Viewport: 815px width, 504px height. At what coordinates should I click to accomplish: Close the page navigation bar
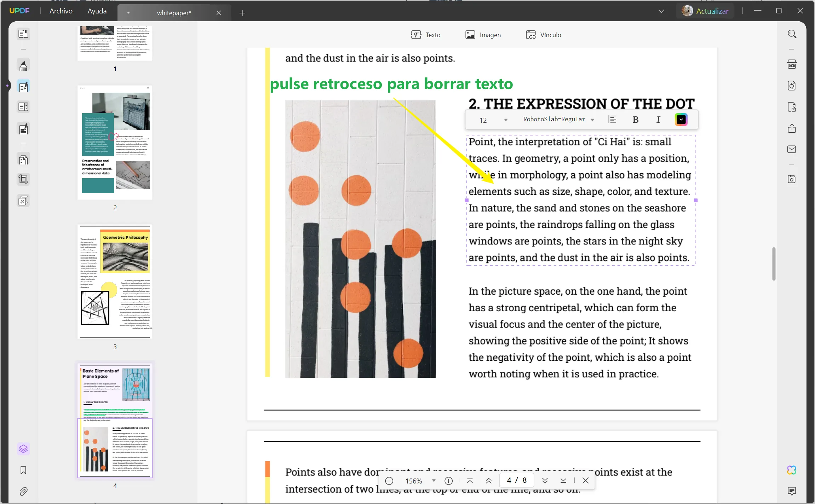coord(586,481)
